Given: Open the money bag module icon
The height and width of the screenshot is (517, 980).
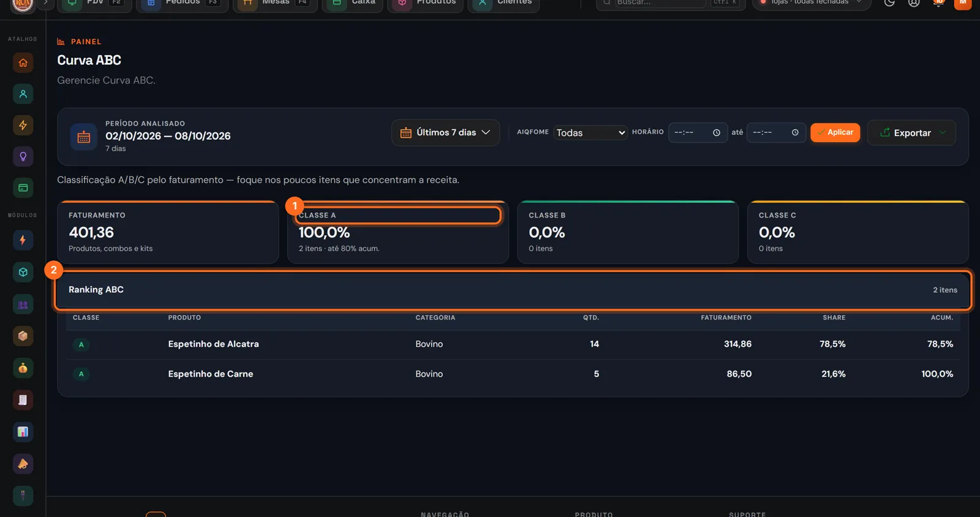Looking at the screenshot, I should [23, 368].
